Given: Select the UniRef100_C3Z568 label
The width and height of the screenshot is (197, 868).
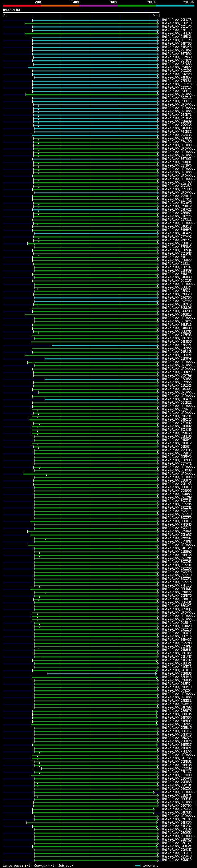Looking at the screenshot, I should click(x=176, y=57).
